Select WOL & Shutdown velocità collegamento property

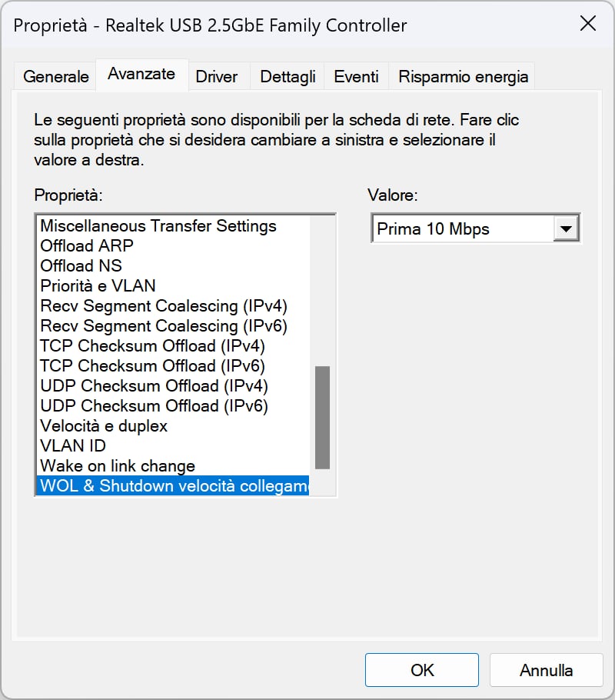point(173,485)
